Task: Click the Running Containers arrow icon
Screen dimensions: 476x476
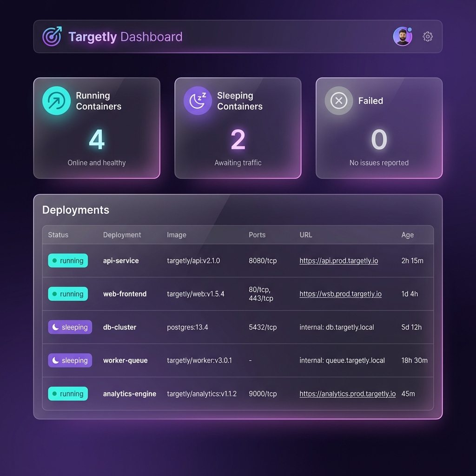Action: (56, 100)
